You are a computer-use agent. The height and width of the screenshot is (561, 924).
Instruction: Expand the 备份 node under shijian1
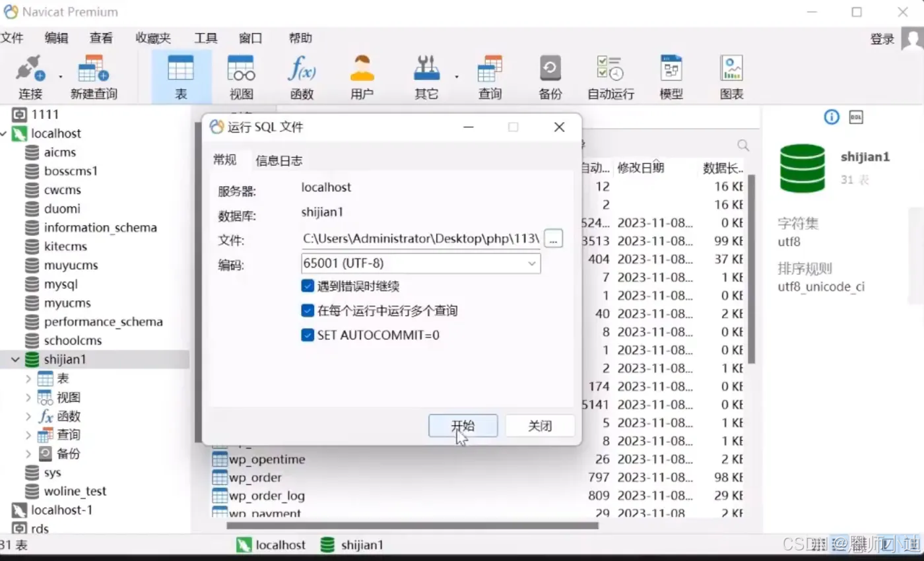pyautogui.click(x=28, y=454)
